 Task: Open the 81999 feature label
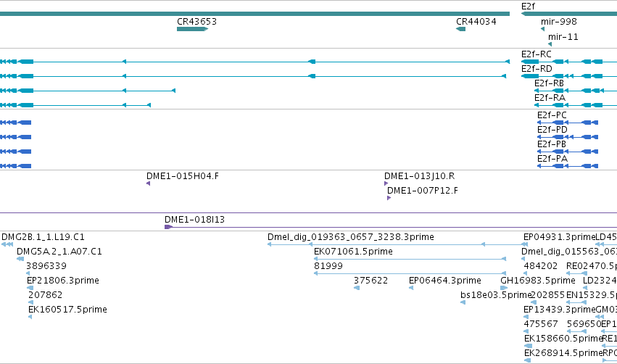[x=328, y=266]
